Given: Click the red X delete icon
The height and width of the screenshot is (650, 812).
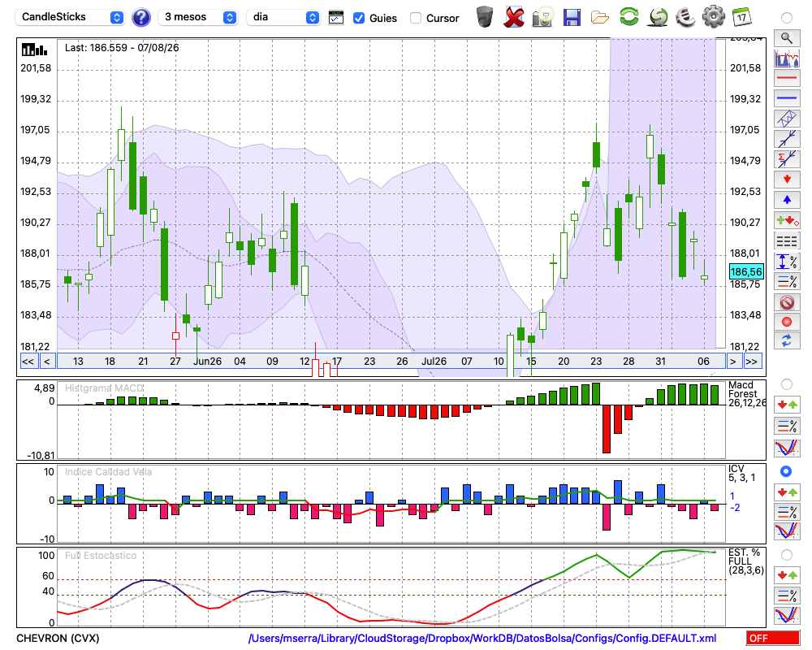Looking at the screenshot, I should click(514, 17).
